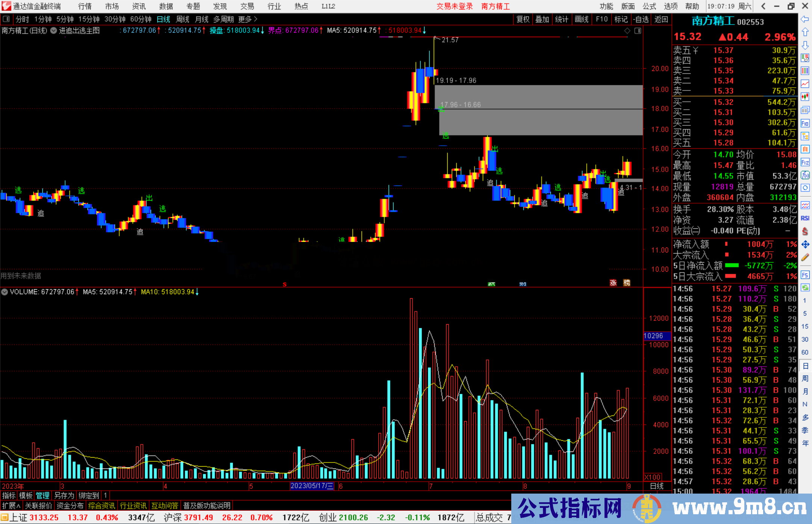
Task: Click the 返回 button
Action: 661,19
